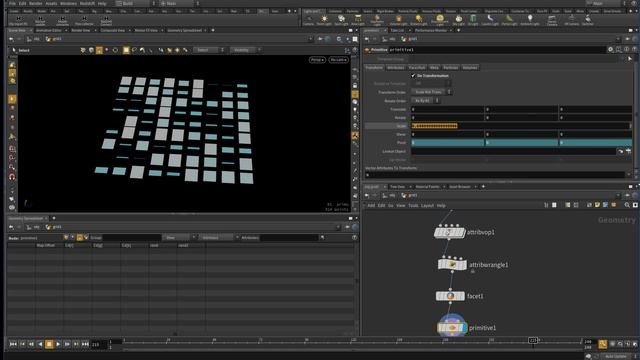
Task: Open network editor search icon
Action: (627, 205)
